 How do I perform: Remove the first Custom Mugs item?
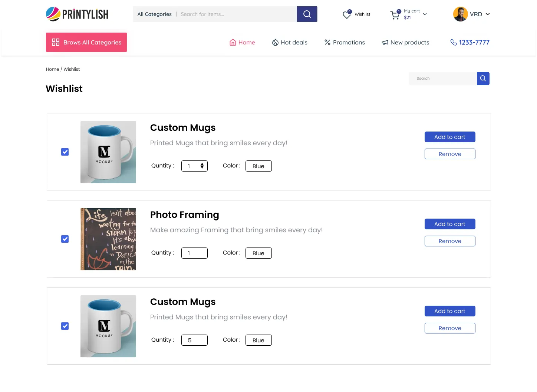[449, 154]
